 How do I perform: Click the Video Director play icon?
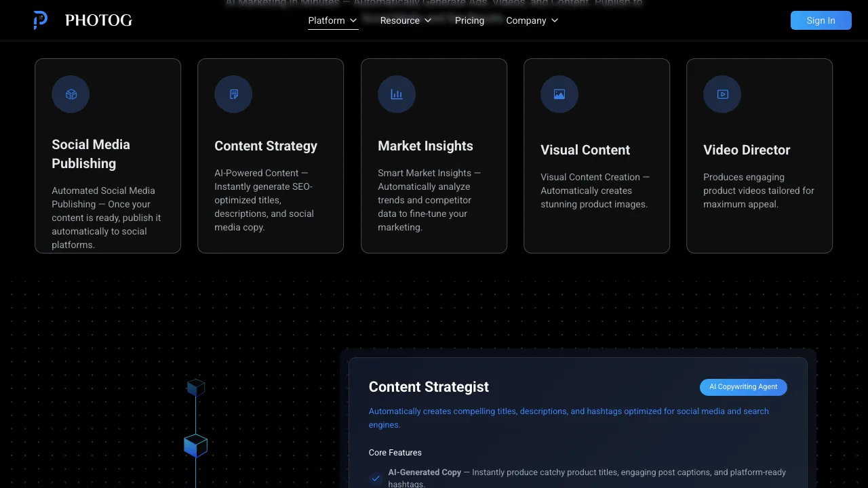[722, 94]
